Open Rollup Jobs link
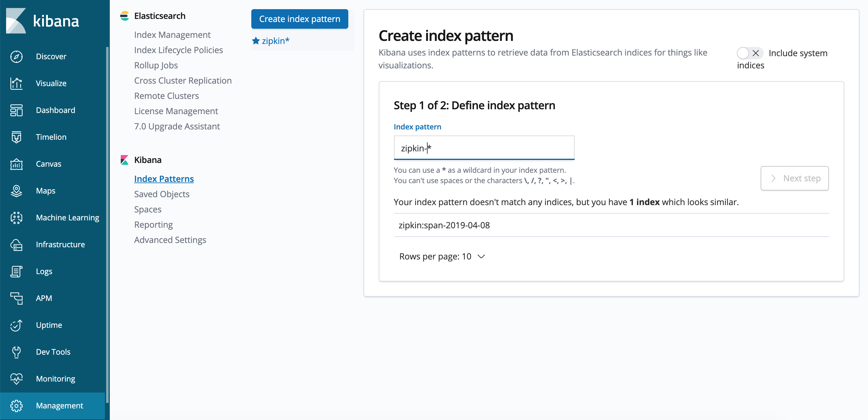 156,65
